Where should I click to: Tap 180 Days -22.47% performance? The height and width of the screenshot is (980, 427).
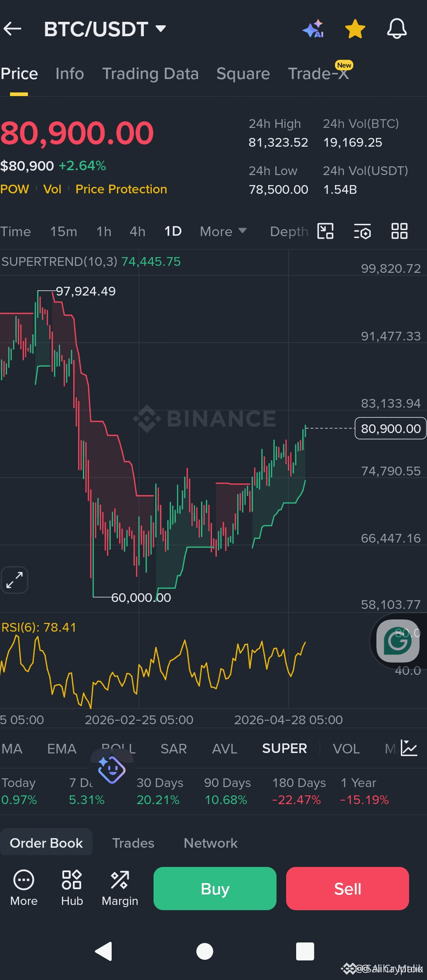tap(299, 791)
